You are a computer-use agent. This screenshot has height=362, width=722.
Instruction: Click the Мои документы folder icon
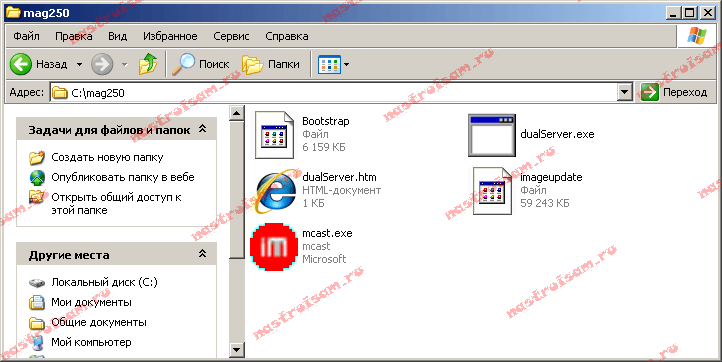pos(37,303)
